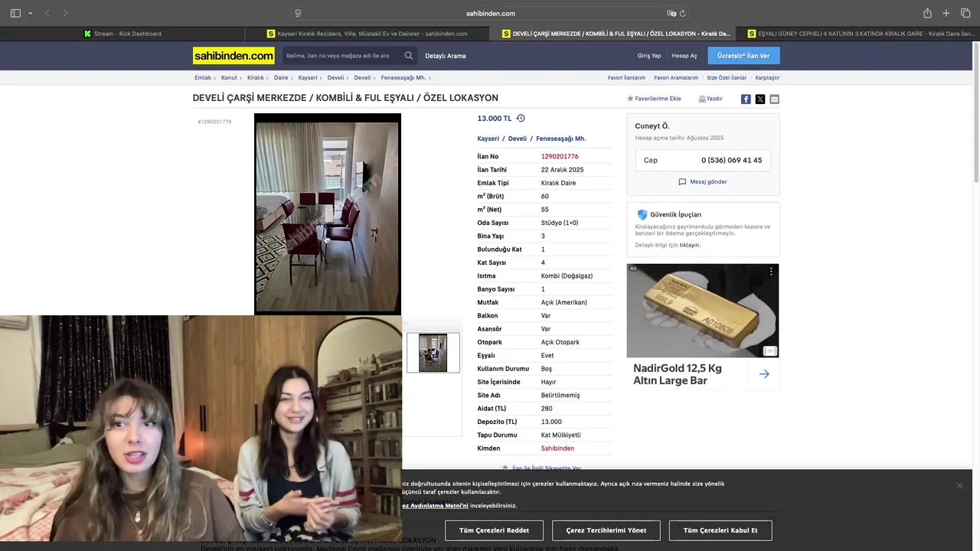980x551 pixels.
Task: Go back to the previous page
Action: point(47,13)
